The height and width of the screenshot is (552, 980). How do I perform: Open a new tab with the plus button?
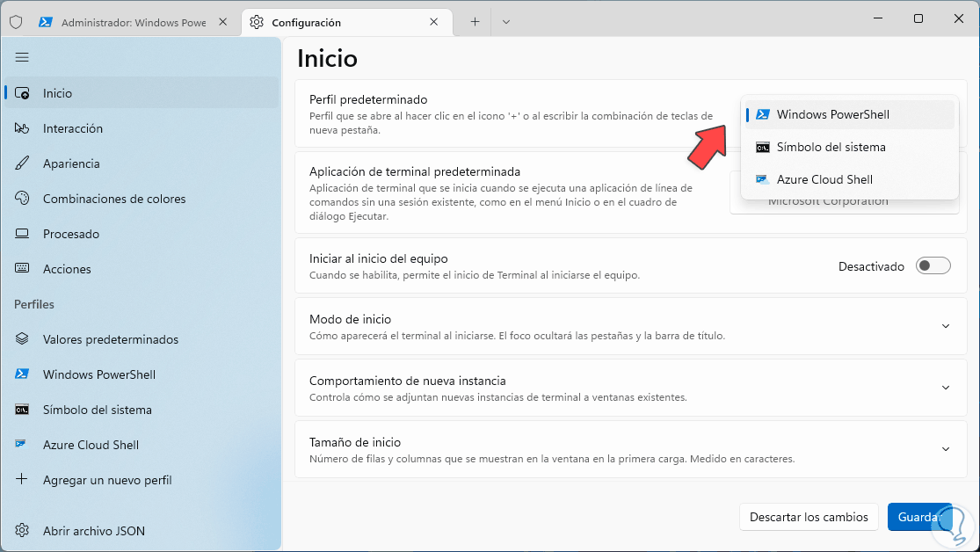[475, 22]
